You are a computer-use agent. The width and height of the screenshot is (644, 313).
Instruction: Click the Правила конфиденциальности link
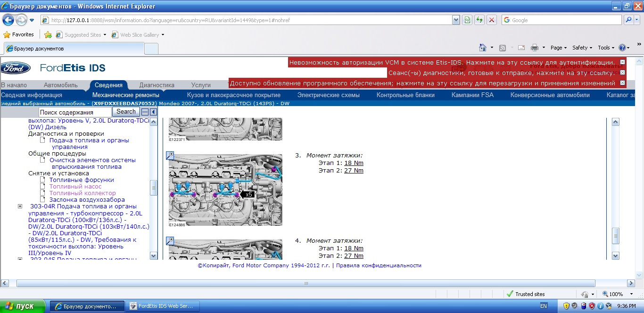pyautogui.click(x=379, y=265)
